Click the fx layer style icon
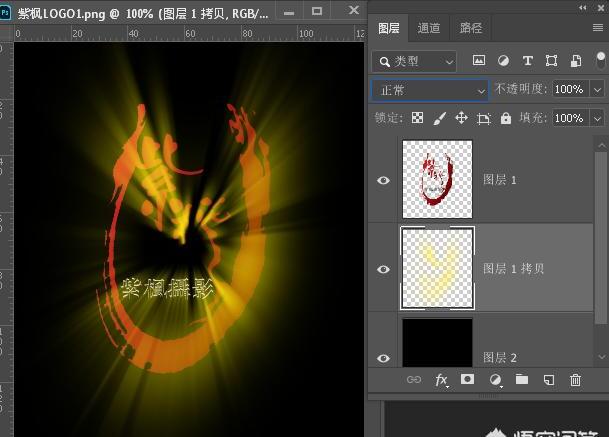609x437 pixels. (x=441, y=380)
